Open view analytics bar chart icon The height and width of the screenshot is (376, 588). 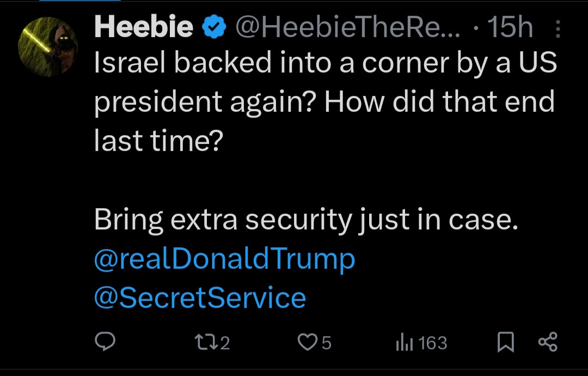404,342
